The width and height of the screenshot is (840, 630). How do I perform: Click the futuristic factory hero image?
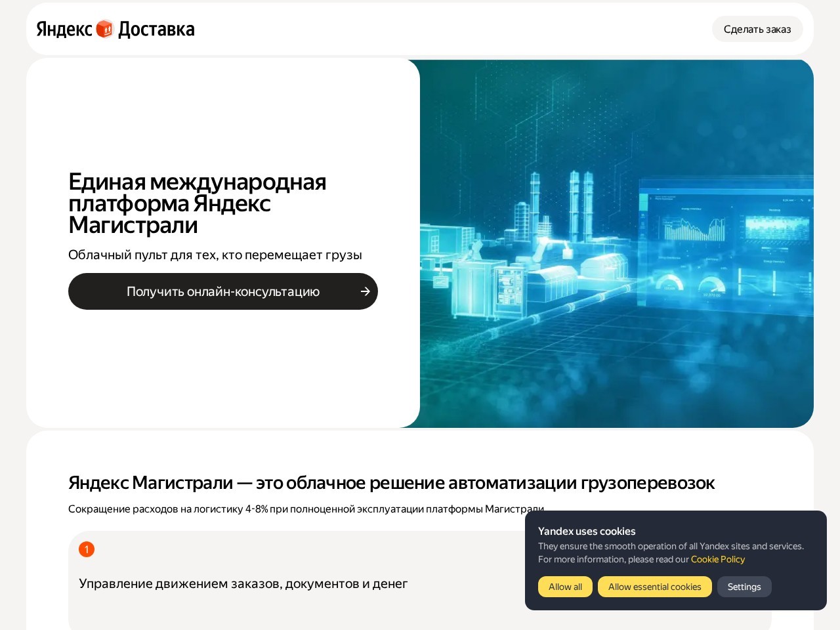tap(617, 243)
